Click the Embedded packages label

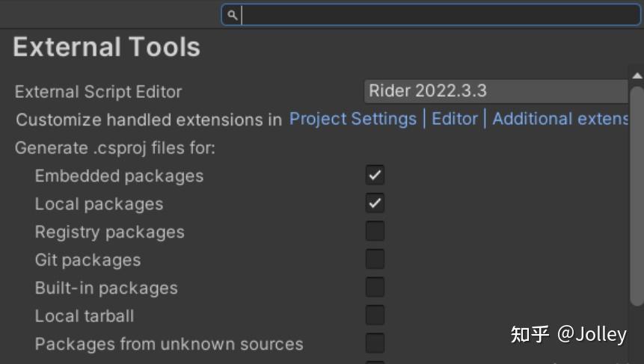pyautogui.click(x=119, y=176)
